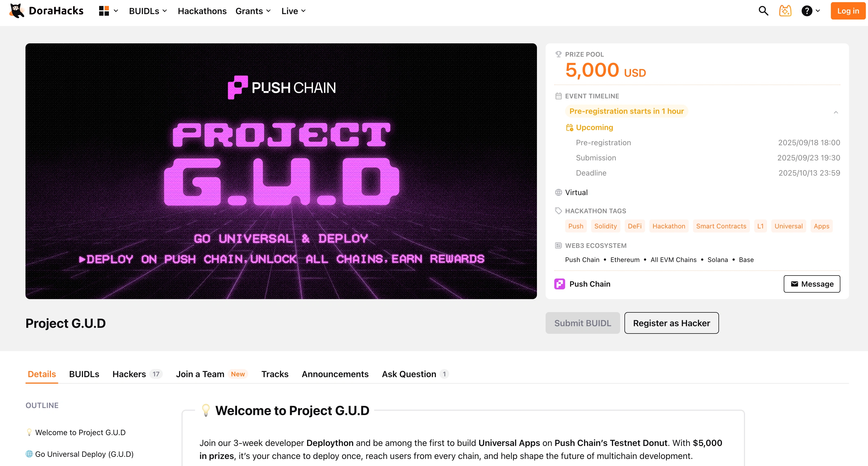The width and height of the screenshot is (868, 466).
Task: Open the Hackathons menu item
Action: (202, 11)
